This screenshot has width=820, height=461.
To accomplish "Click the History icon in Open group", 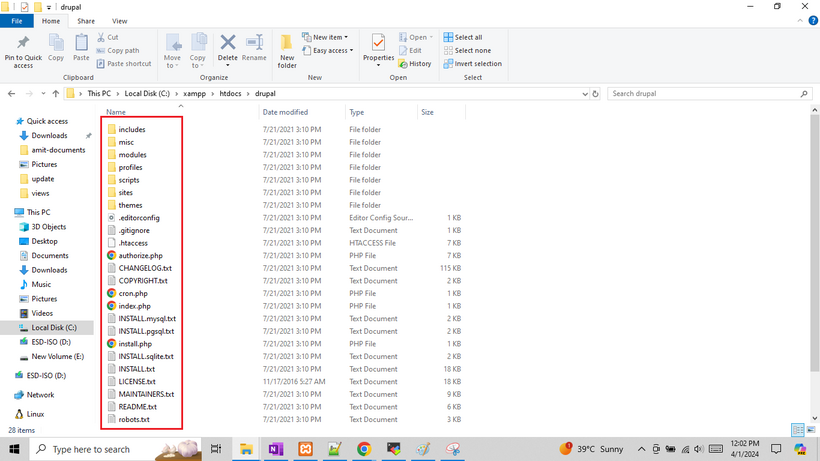I will tap(415, 63).
